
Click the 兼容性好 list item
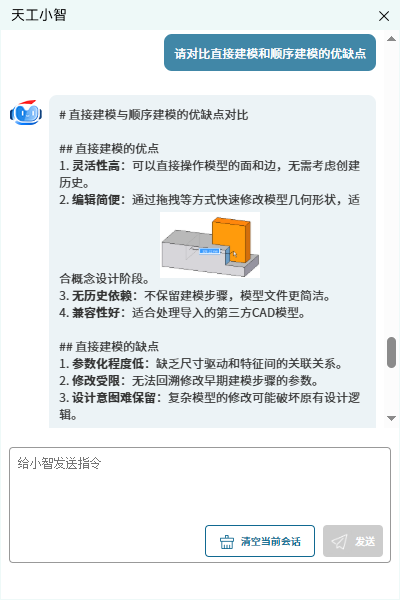182,313
